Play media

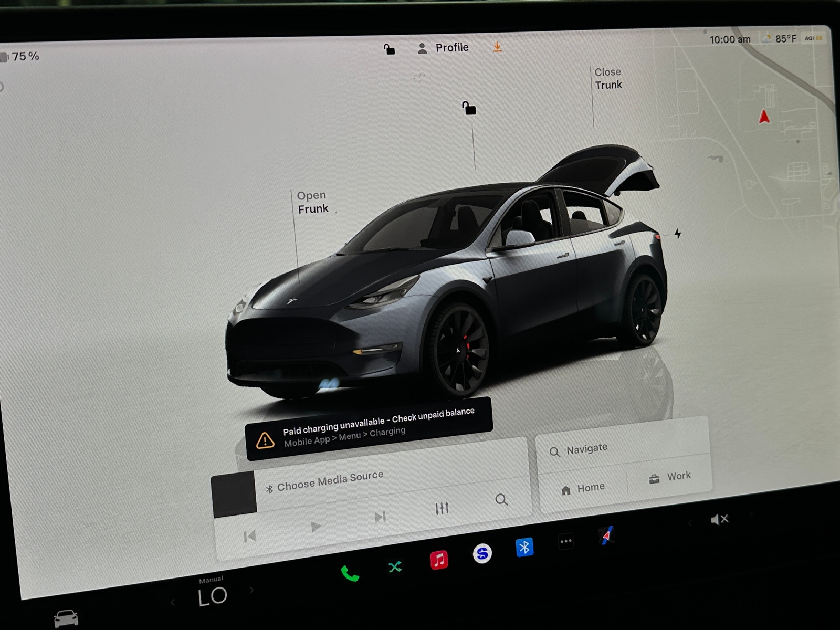(316, 526)
